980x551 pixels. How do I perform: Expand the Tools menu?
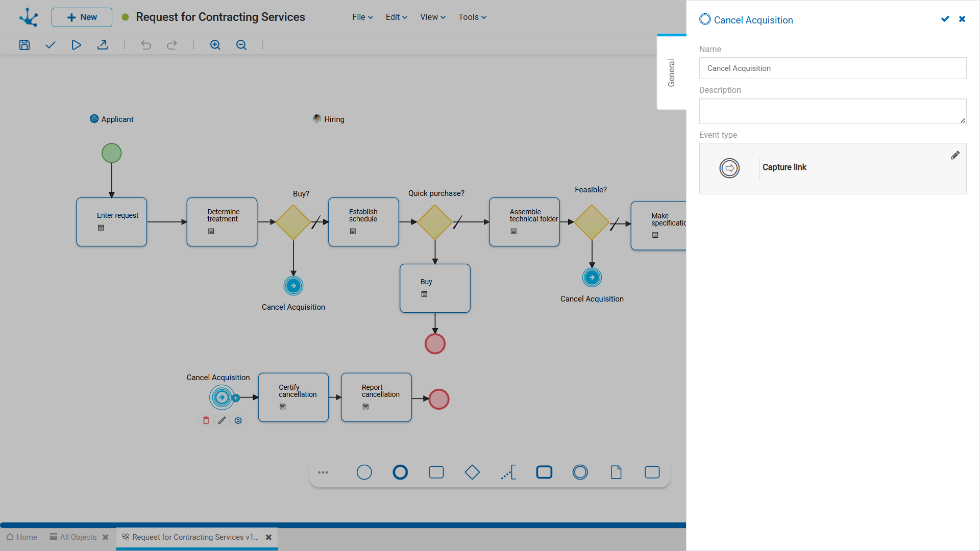[x=472, y=17]
